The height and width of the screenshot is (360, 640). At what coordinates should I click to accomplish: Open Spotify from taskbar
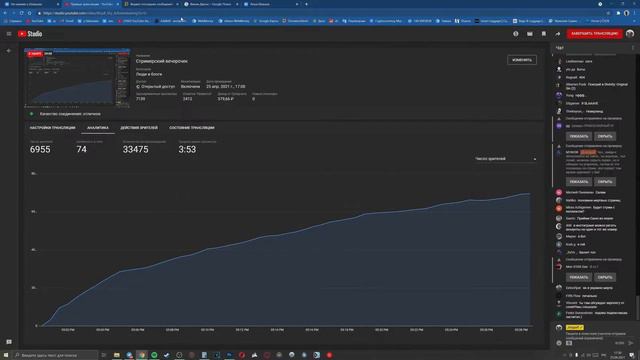[x=154, y=355]
